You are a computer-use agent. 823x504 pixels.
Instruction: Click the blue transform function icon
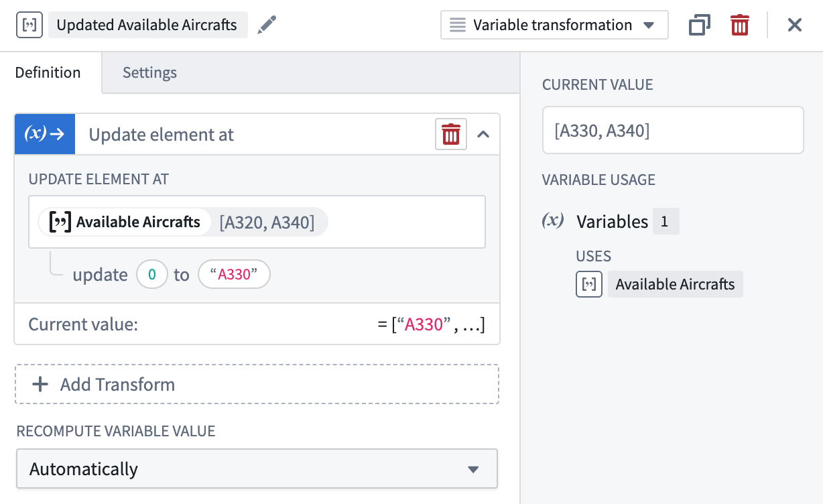click(44, 134)
